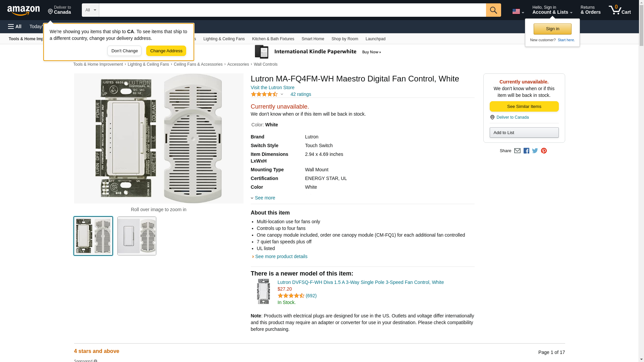
Task: Open the All hamburger menu
Action: (15, 26)
